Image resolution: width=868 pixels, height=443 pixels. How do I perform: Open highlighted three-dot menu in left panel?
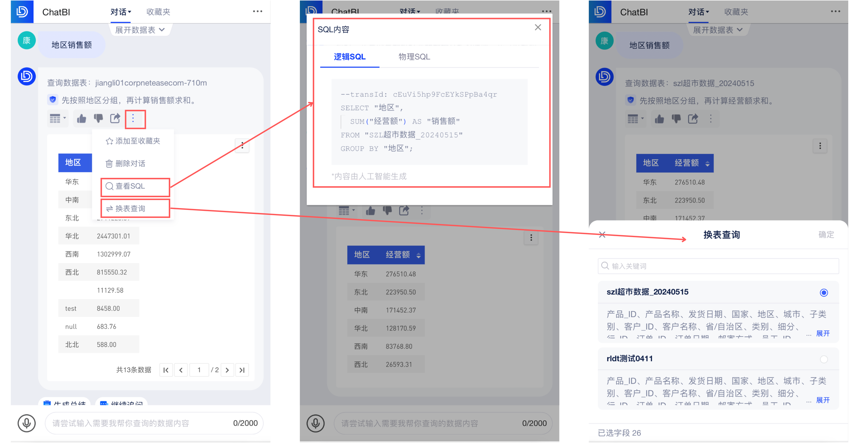[134, 119]
